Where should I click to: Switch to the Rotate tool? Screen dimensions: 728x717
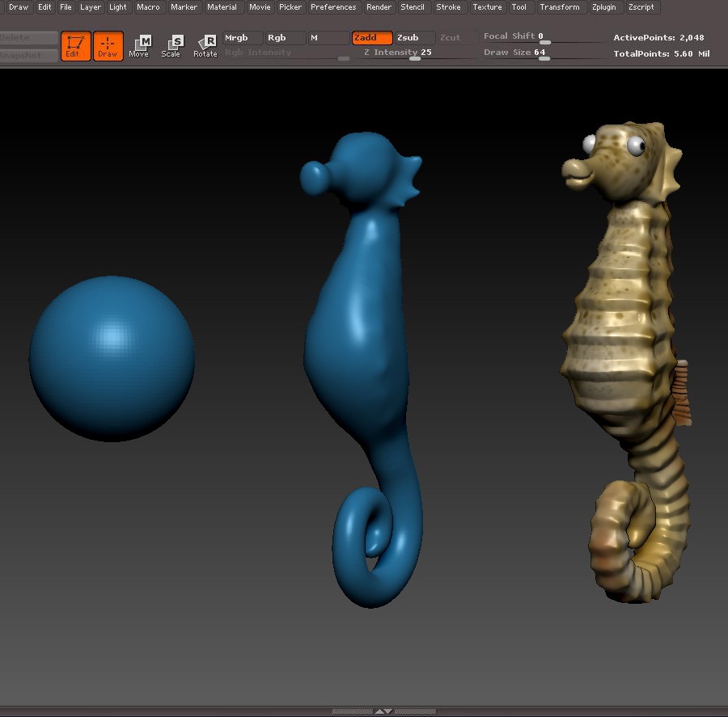pos(205,46)
